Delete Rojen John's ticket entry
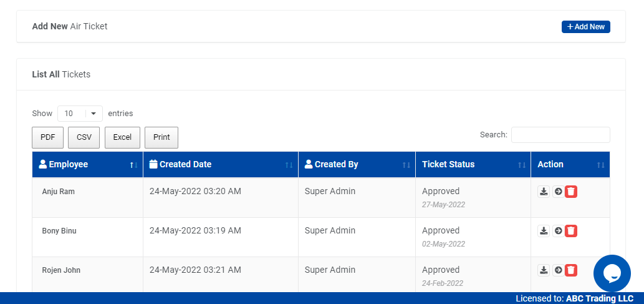This screenshot has height=304, width=644. (x=571, y=270)
